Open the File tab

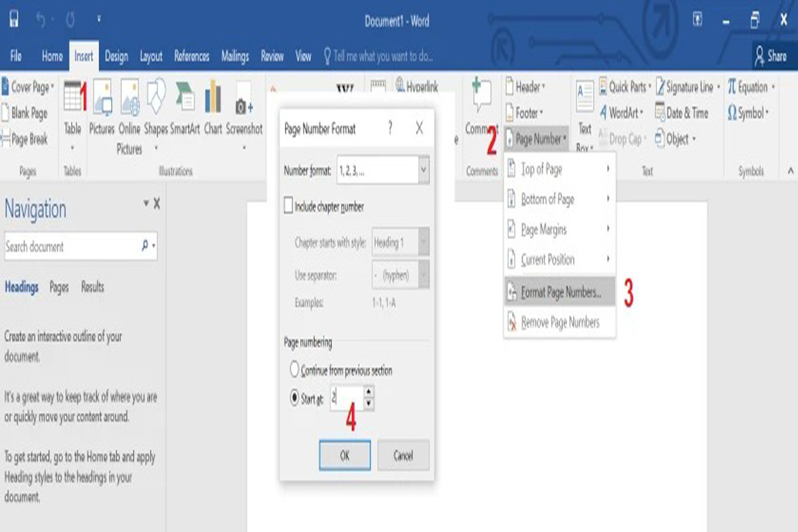(16, 57)
